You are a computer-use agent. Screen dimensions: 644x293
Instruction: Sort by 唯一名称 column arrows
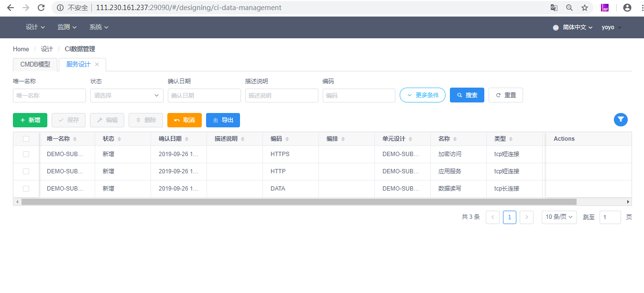(x=75, y=139)
